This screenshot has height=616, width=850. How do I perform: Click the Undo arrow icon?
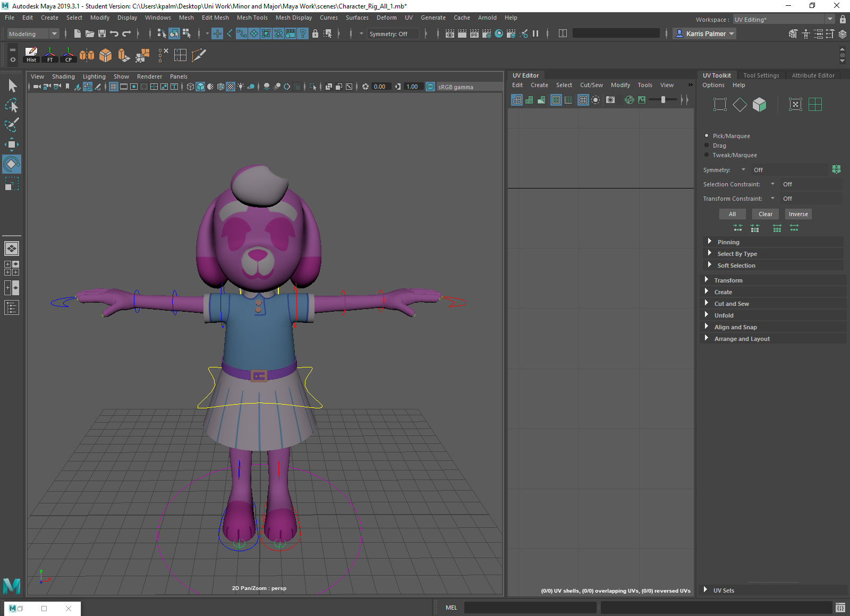click(114, 33)
